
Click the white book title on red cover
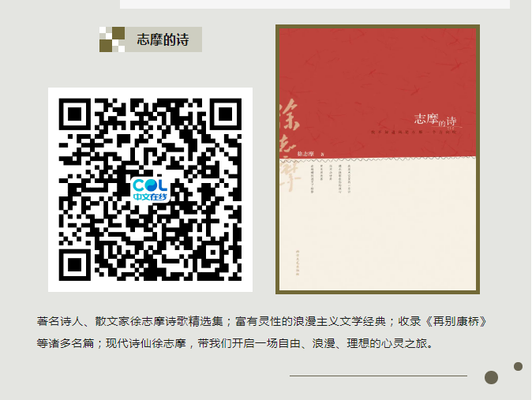pyautogui.click(x=435, y=120)
